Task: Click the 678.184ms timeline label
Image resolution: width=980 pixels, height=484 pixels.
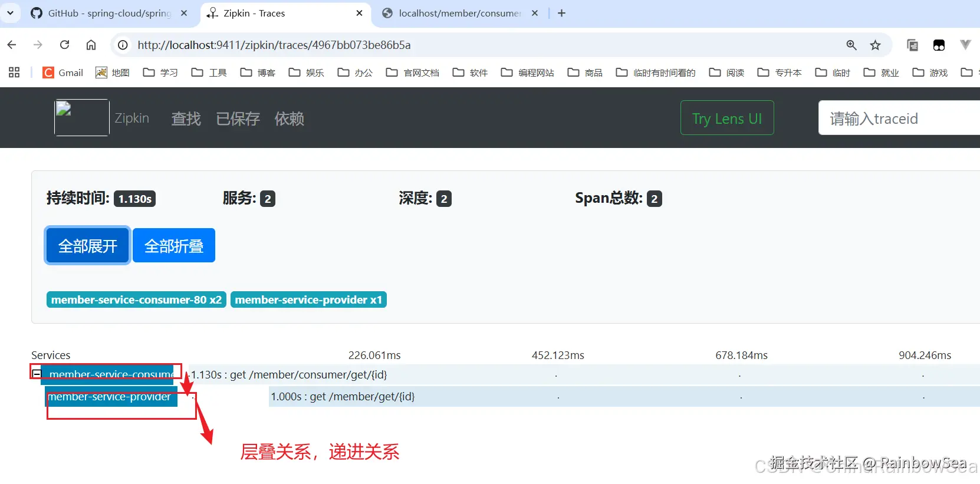Action: (x=742, y=355)
